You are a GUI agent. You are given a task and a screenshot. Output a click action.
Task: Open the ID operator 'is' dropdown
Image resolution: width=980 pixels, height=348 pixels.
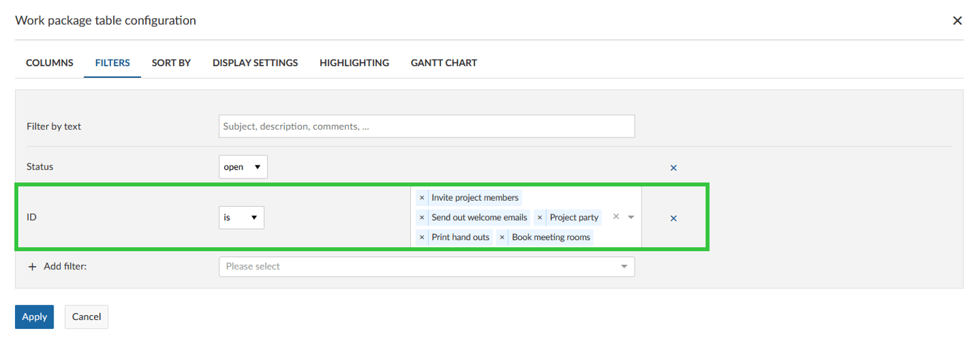coord(241,217)
